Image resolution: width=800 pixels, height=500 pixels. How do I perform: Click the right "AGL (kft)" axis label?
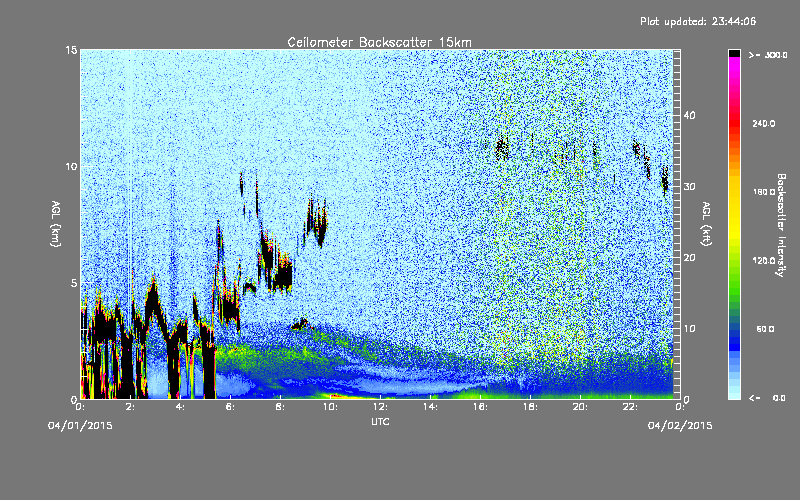coord(706,224)
